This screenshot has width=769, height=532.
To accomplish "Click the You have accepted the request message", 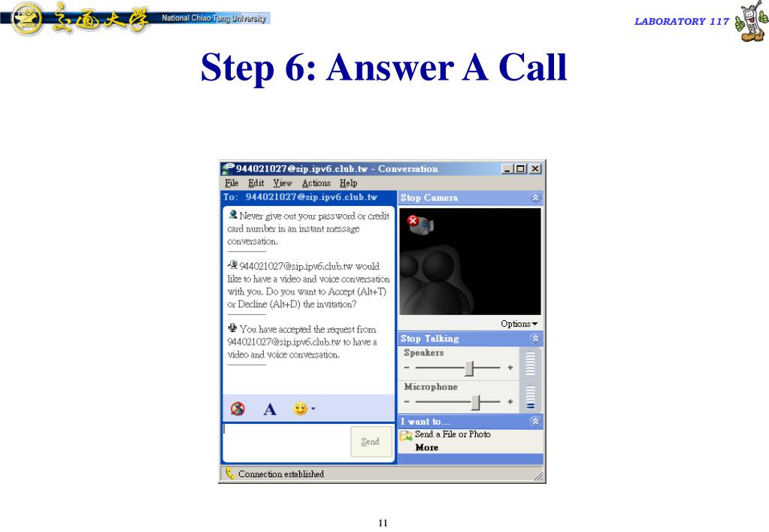I will click(x=303, y=342).
